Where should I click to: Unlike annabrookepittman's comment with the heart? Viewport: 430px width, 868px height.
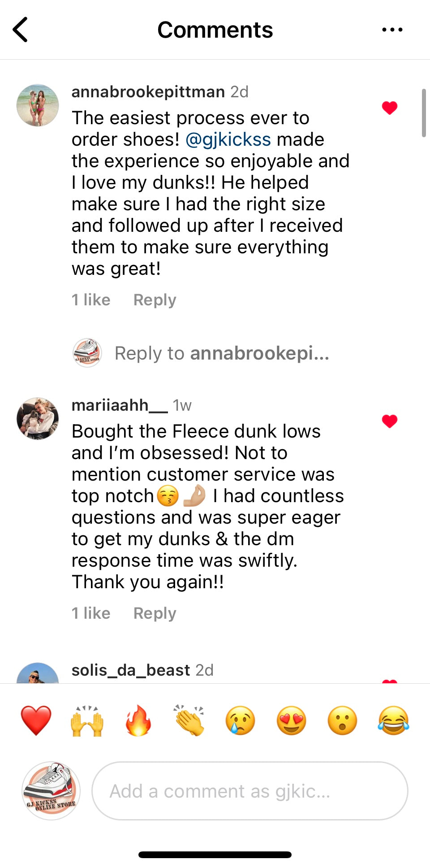tap(389, 108)
